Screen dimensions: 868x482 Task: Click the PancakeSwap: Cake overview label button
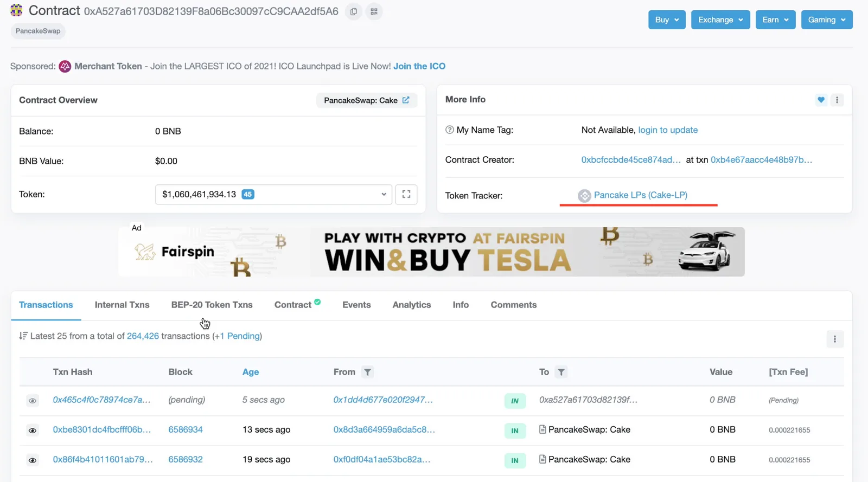pyautogui.click(x=367, y=100)
